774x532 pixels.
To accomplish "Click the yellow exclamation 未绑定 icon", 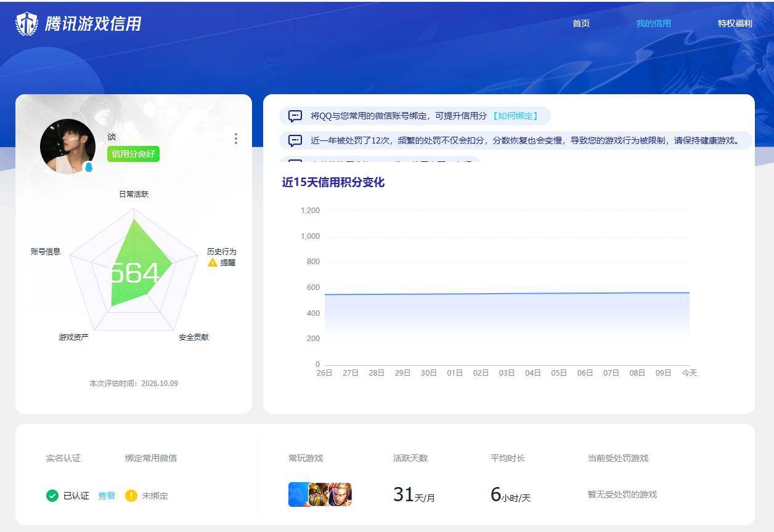I will click(x=131, y=495).
